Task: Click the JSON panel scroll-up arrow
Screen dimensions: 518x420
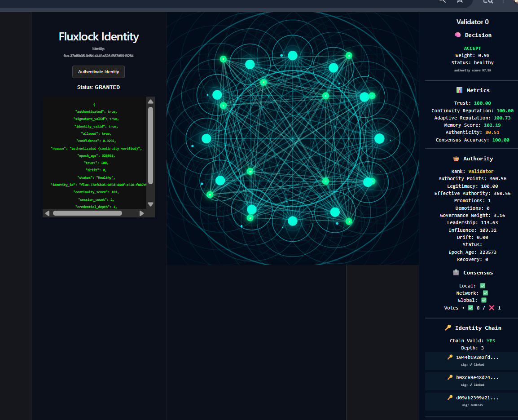Action: [151, 102]
